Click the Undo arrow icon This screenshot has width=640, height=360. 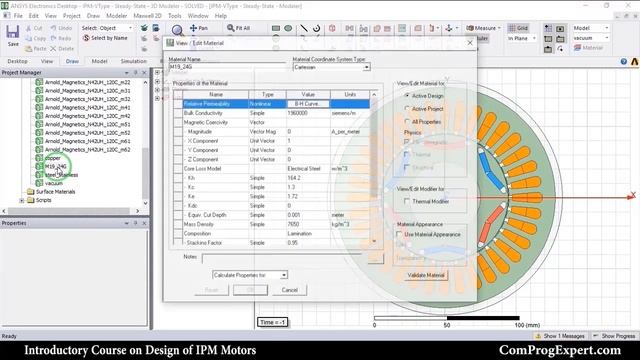(53, 28)
